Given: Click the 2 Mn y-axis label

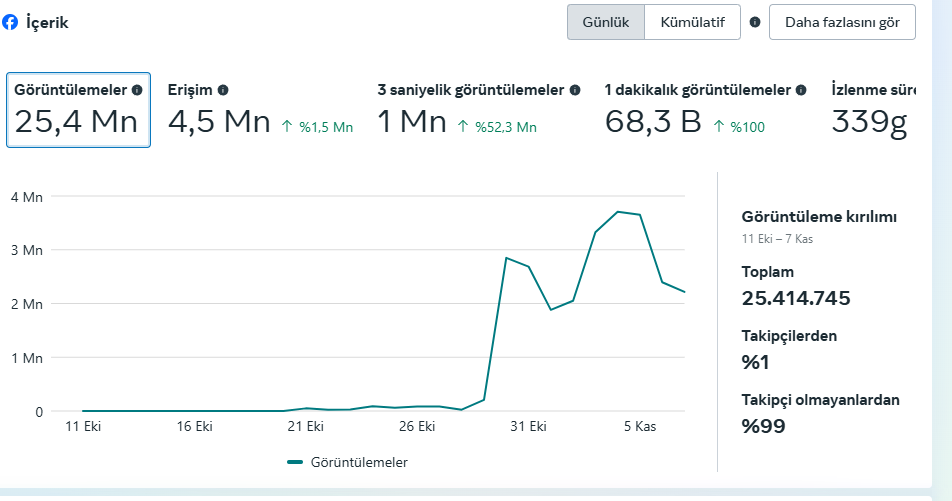Looking at the screenshot, I should coord(27,304).
